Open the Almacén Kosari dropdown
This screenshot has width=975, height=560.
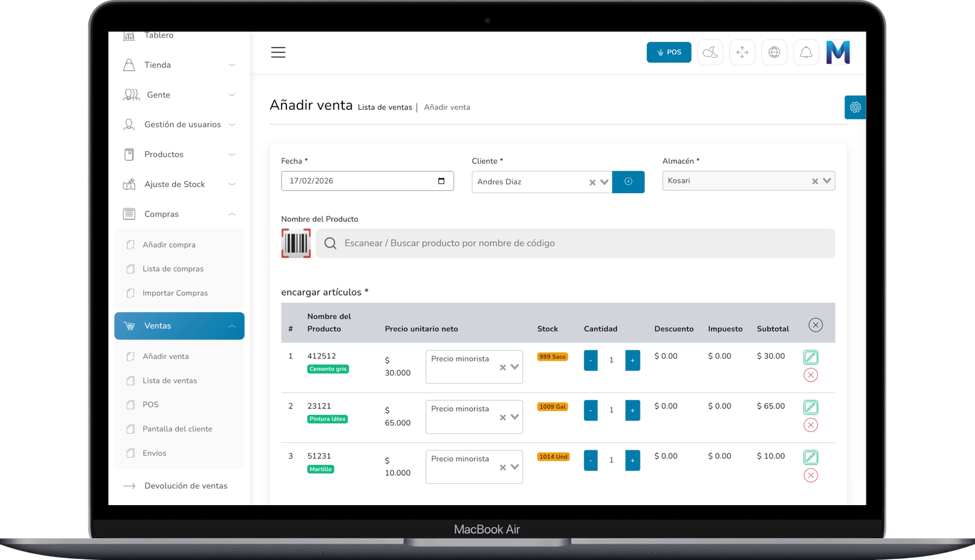point(826,181)
